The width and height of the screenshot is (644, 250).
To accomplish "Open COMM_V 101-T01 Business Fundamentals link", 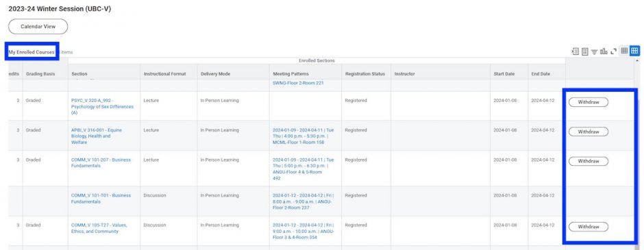I will click(x=101, y=198).
